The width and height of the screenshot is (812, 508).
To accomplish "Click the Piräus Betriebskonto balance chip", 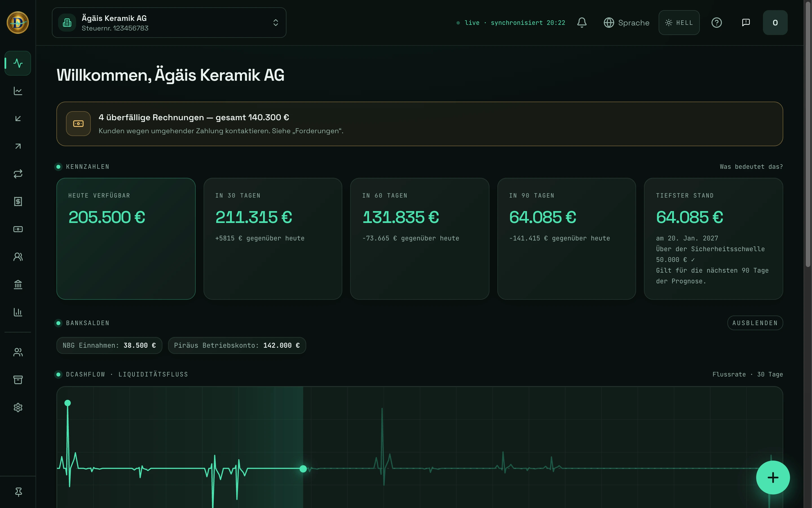I will pos(237,345).
